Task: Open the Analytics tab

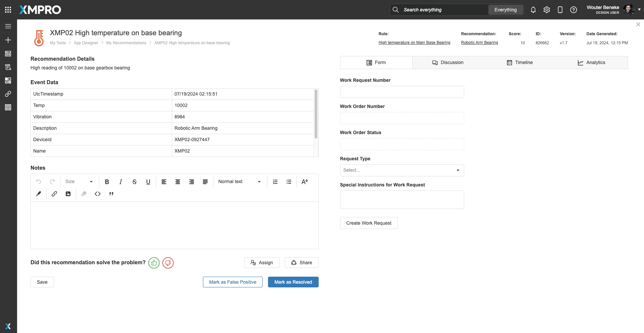Action: (591, 63)
